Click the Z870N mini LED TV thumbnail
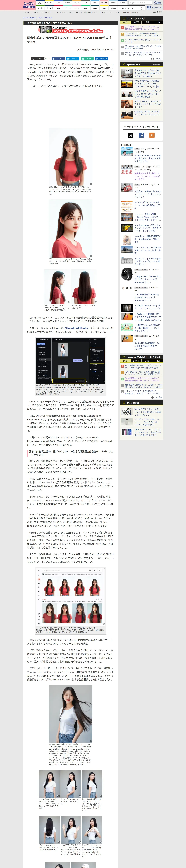The height and width of the screenshot is (868, 186). click(127, 84)
